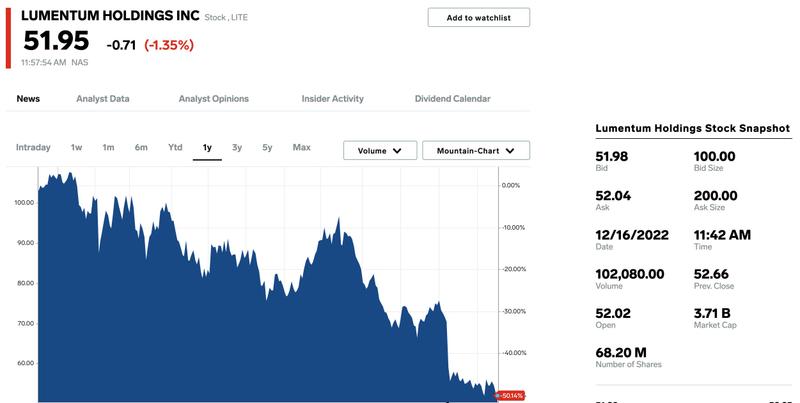
Task: Click the -0.71 price change value
Action: (121, 45)
